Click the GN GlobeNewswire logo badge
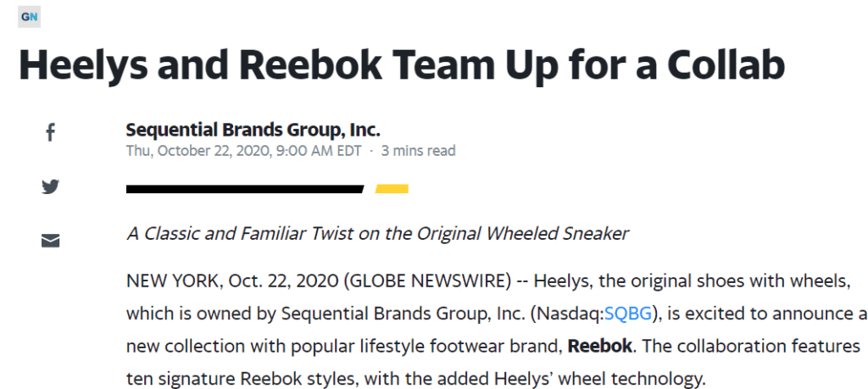This screenshot has width=868, height=389. (x=29, y=17)
